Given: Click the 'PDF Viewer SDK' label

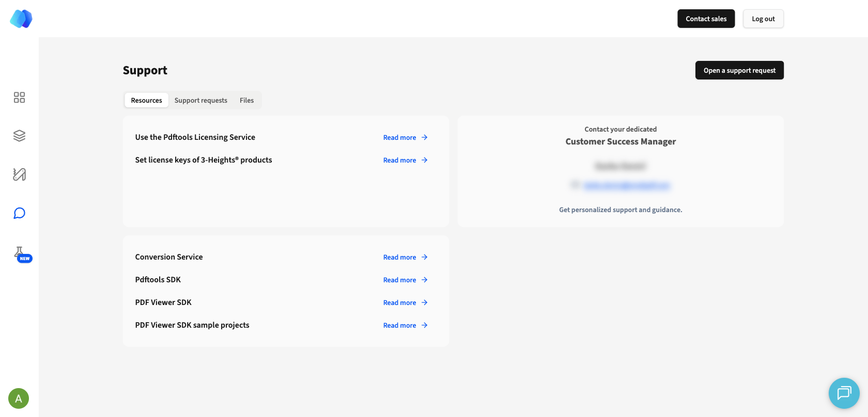Looking at the screenshot, I should [163, 302].
